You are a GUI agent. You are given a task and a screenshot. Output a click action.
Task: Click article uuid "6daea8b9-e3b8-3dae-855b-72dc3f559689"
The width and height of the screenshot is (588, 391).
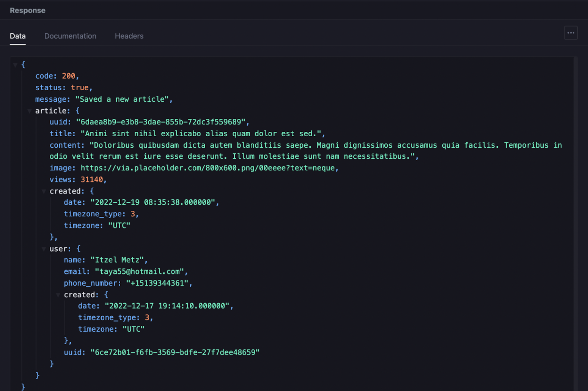click(x=161, y=122)
